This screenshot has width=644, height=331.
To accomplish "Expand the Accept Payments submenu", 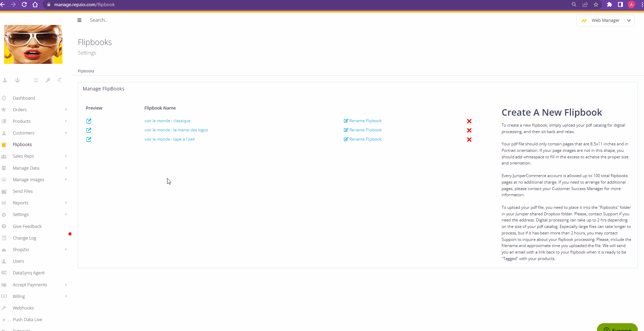I will pos(66,285).
